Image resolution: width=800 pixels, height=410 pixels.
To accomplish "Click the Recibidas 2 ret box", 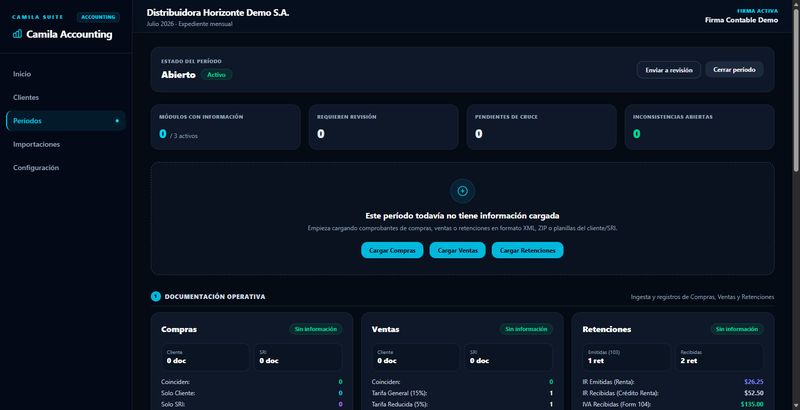I will [719, 357].
